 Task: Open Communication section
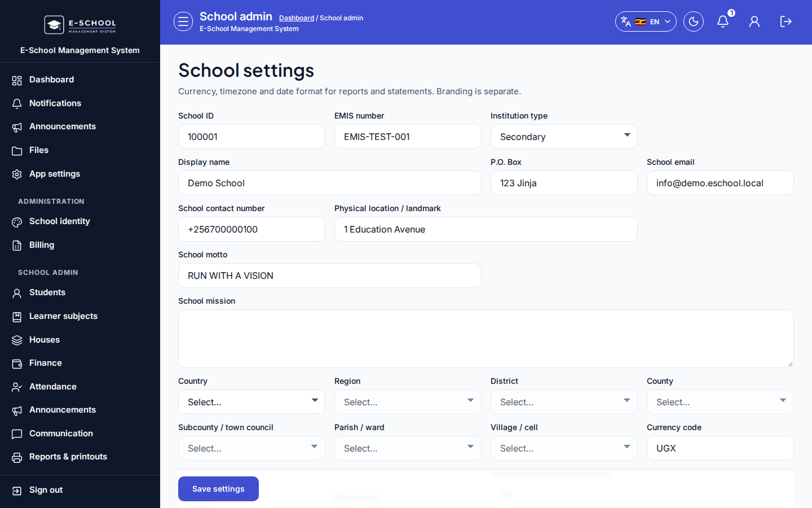[80, 433]
